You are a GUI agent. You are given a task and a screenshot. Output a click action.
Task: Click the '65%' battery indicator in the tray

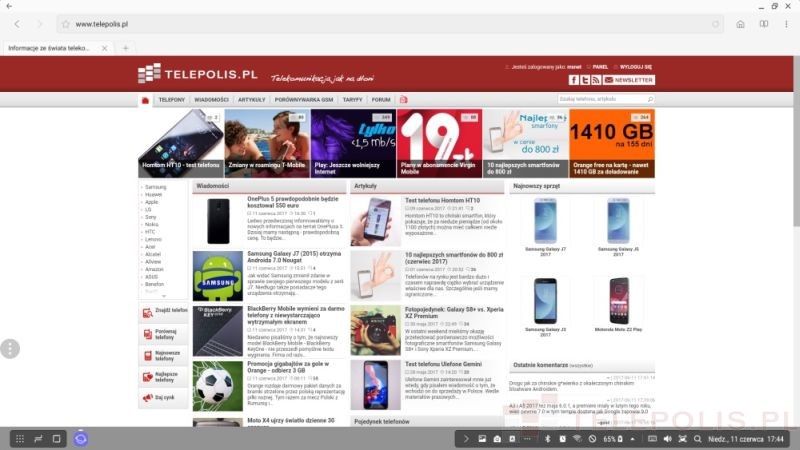[613, 439]
